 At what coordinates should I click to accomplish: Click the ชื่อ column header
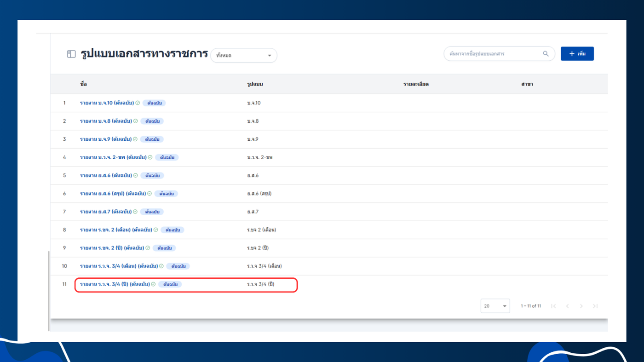tap(83, 84)
